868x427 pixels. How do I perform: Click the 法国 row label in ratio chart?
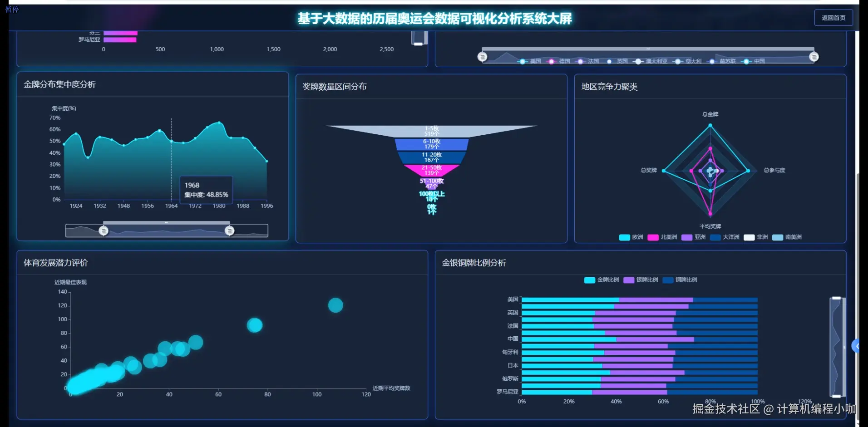tap(513, 326)
